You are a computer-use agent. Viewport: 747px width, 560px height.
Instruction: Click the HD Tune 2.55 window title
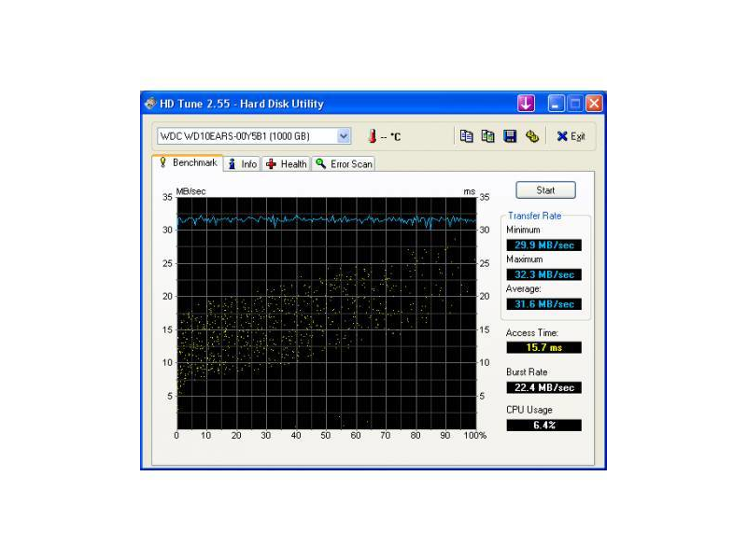242,104
